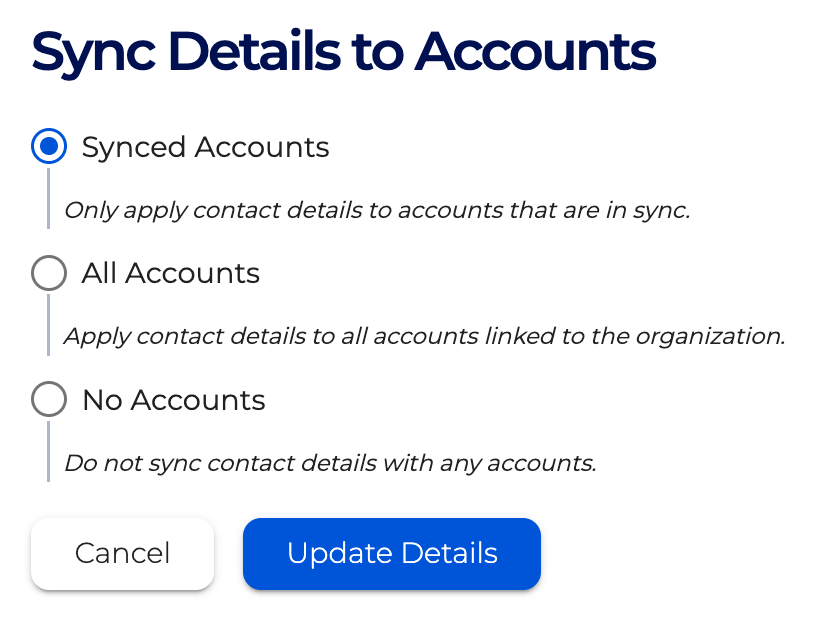Click the all accounts description text

(x=424, y=336)
